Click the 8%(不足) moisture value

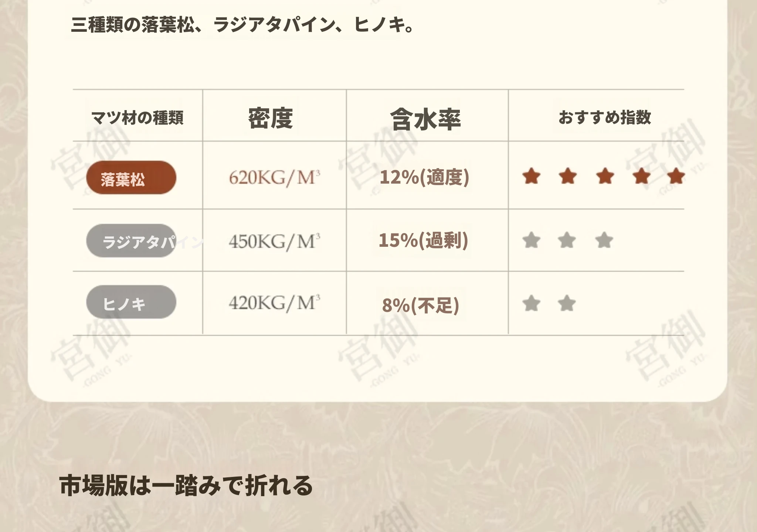[421, 305]
